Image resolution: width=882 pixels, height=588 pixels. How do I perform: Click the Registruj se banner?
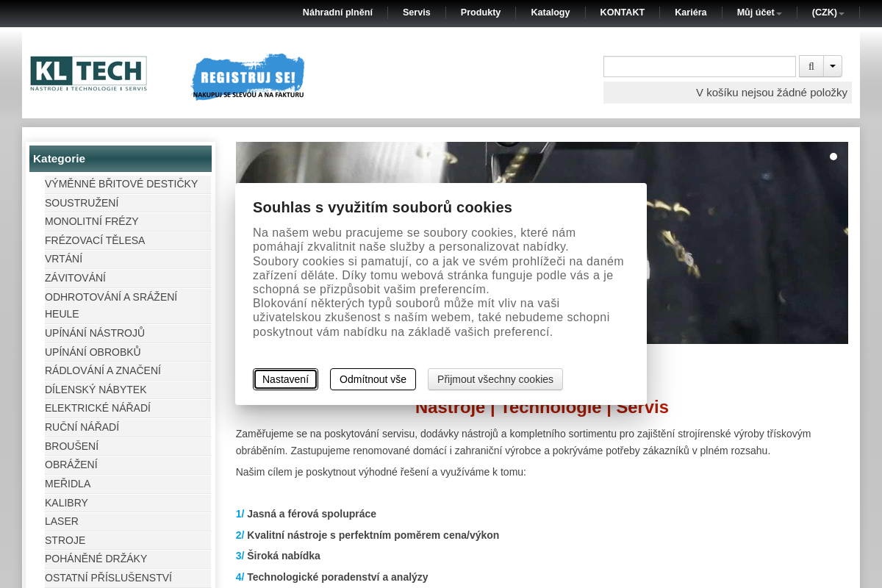[248, 76]
